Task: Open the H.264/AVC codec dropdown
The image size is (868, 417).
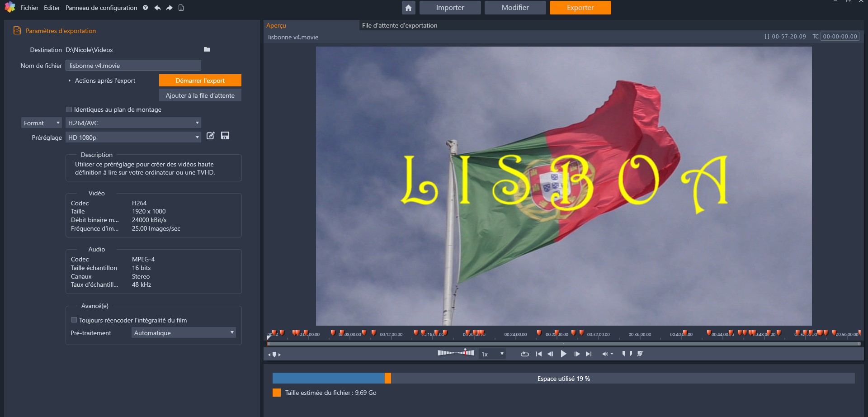Action: pos(133,123)
